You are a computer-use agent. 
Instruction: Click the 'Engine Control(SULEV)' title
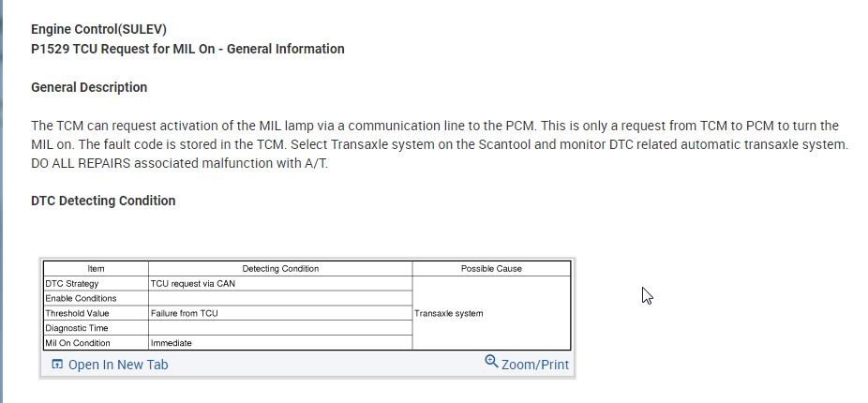click(x=98, y=29)
